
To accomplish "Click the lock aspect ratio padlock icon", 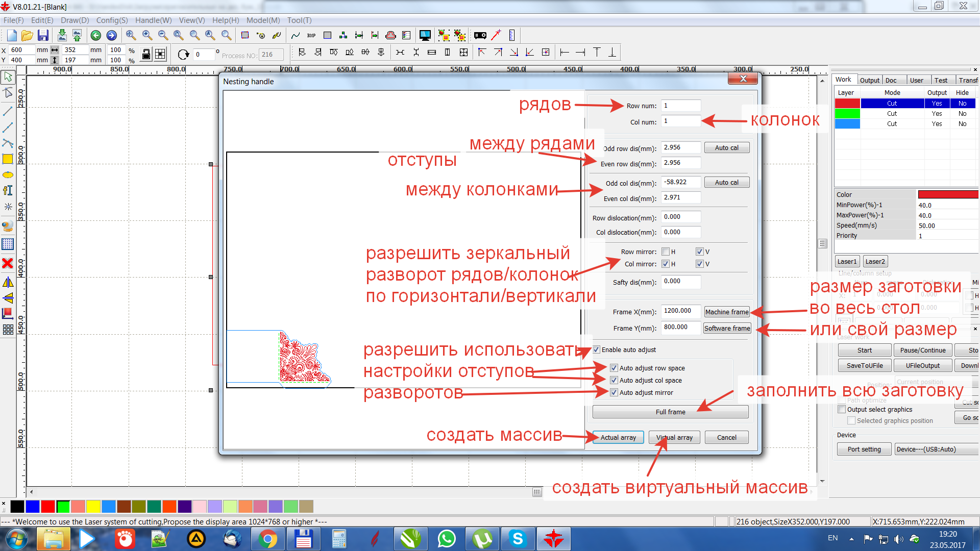I will point(146,55).
